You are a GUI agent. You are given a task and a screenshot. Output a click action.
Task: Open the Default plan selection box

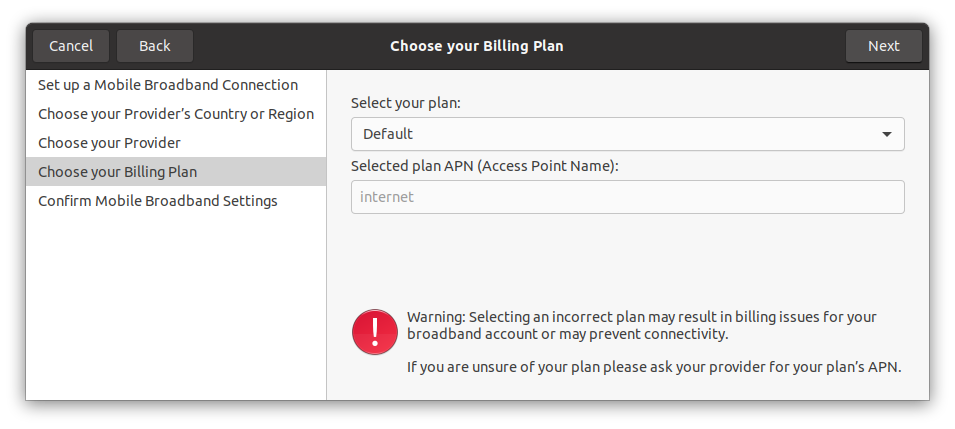coord(627,134)
